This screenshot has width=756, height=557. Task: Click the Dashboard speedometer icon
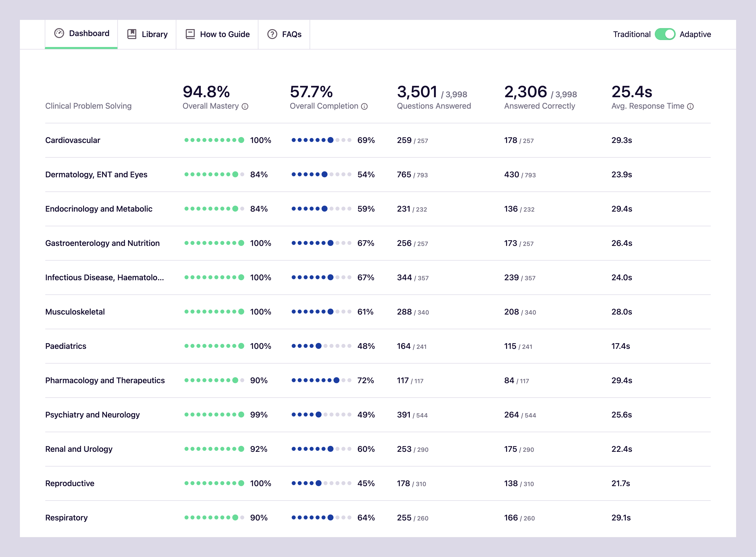[x=59, y=33]
